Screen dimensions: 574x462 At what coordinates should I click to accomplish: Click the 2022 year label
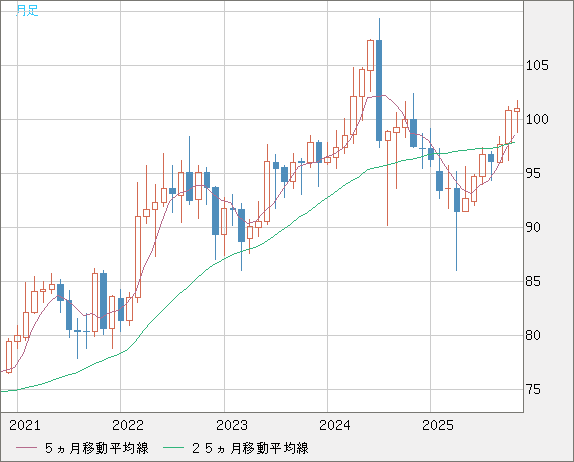[128, 425]
